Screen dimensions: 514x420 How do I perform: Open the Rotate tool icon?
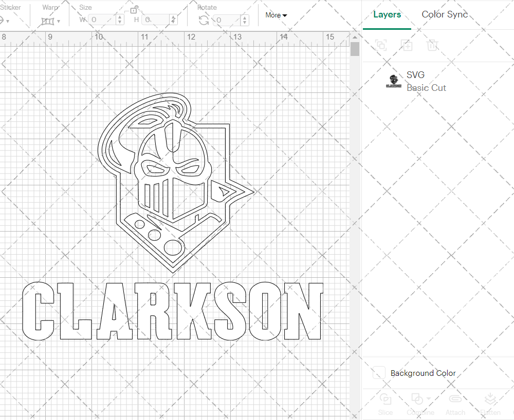pyautogui.click(x=204, y=19)
